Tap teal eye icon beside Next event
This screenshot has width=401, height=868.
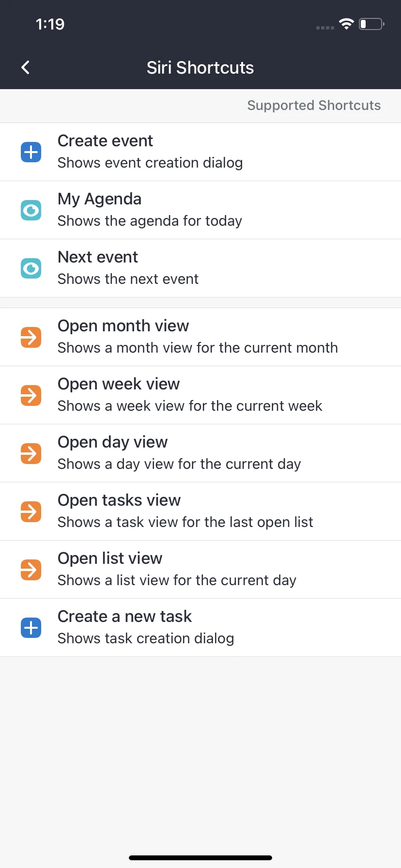(31, 268)
